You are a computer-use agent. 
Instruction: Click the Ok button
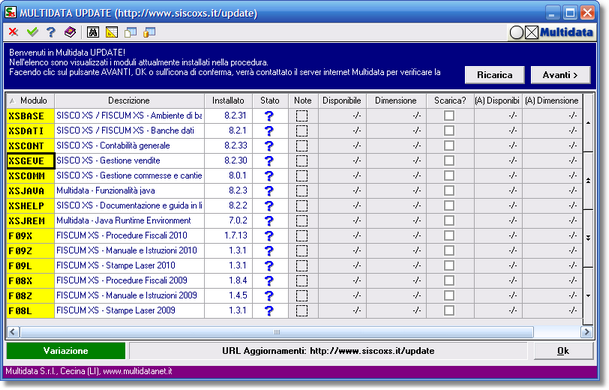coord(564,351)
